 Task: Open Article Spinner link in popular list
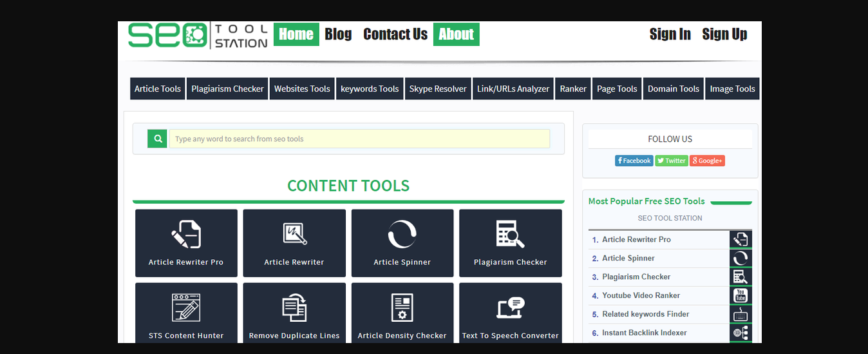pos(628,258)
